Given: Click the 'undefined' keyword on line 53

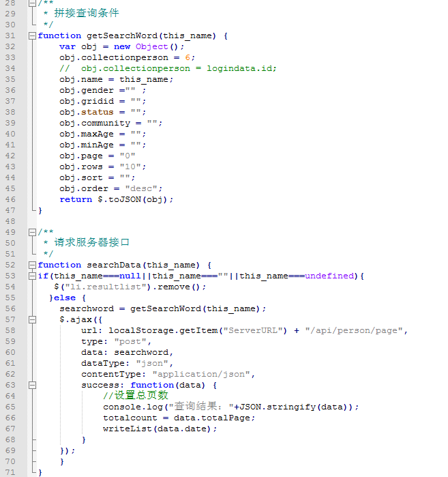Looking at the screenshot, I should coord(329,276).
